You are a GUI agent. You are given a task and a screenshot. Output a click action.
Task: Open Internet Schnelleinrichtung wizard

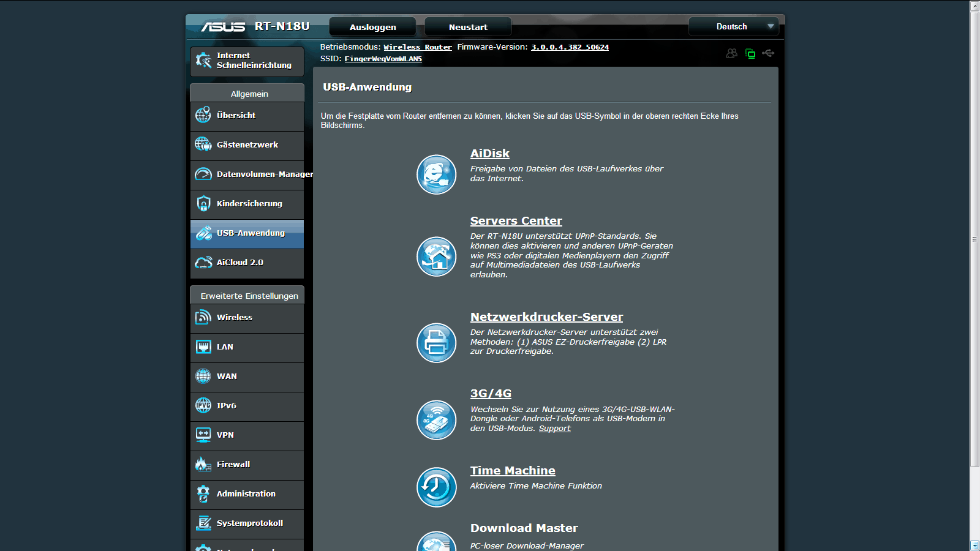click(x=247, y=61)
